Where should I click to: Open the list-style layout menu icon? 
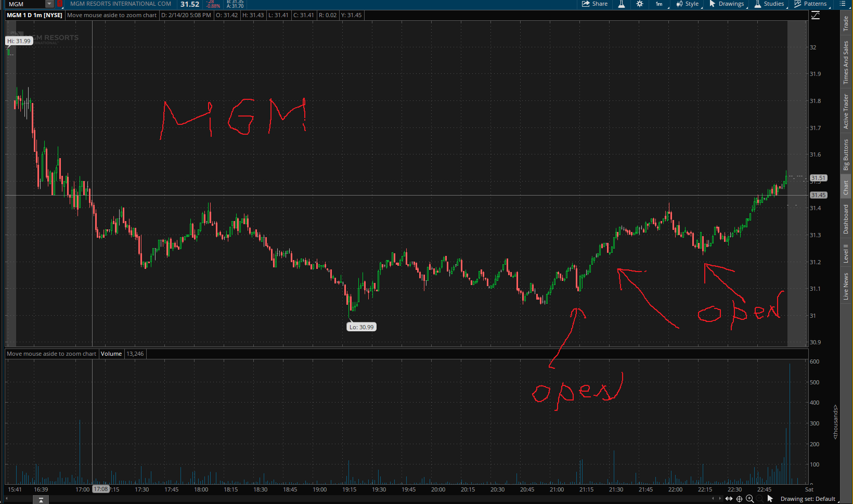pos(843,4)
